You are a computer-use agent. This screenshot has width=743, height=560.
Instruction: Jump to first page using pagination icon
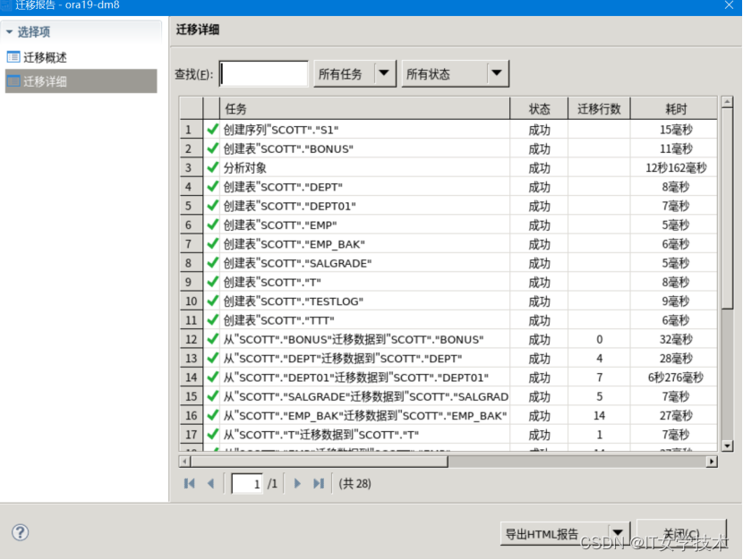(189, 483)
